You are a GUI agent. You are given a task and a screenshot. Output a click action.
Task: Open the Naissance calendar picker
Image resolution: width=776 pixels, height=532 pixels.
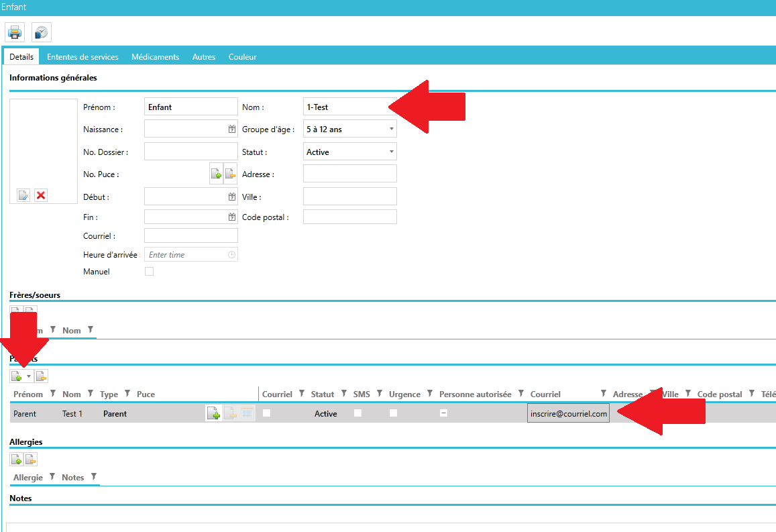tap(231, 129)
